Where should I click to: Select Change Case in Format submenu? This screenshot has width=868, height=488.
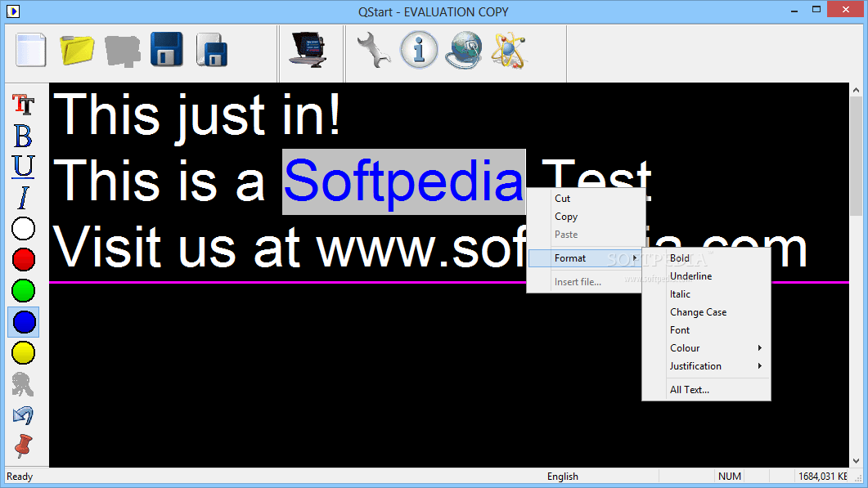point(706,312)
